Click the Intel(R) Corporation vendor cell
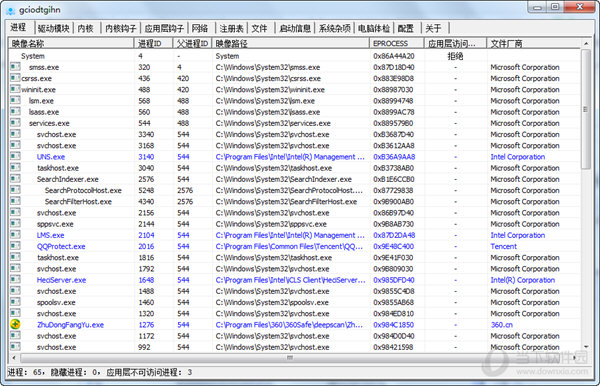 tap(522, 280)
